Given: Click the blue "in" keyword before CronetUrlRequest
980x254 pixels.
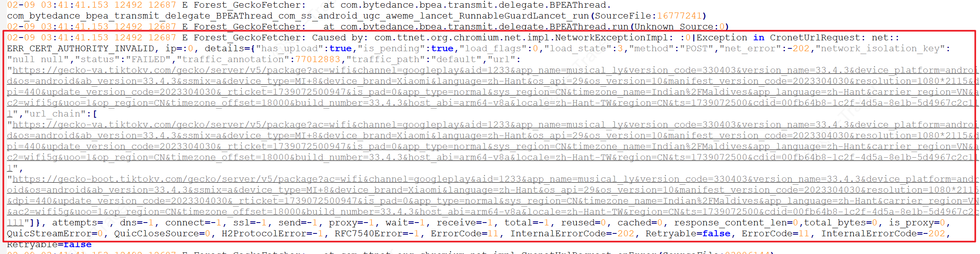Looking at the screenshot, I should click(x=759, y=37).
